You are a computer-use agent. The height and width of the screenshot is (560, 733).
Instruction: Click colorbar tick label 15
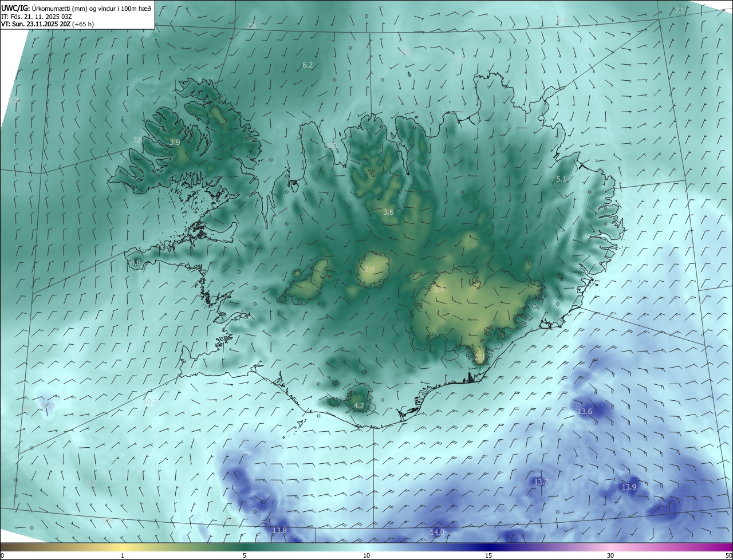point(488,556)
